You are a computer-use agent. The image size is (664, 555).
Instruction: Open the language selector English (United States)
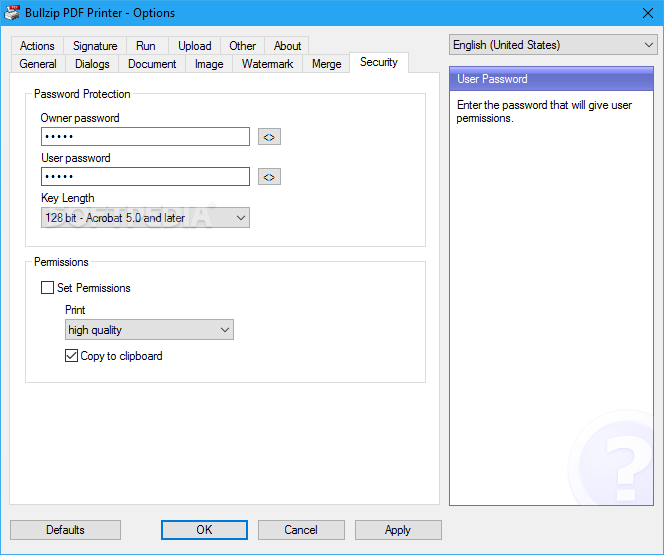[x=553, y=45]
